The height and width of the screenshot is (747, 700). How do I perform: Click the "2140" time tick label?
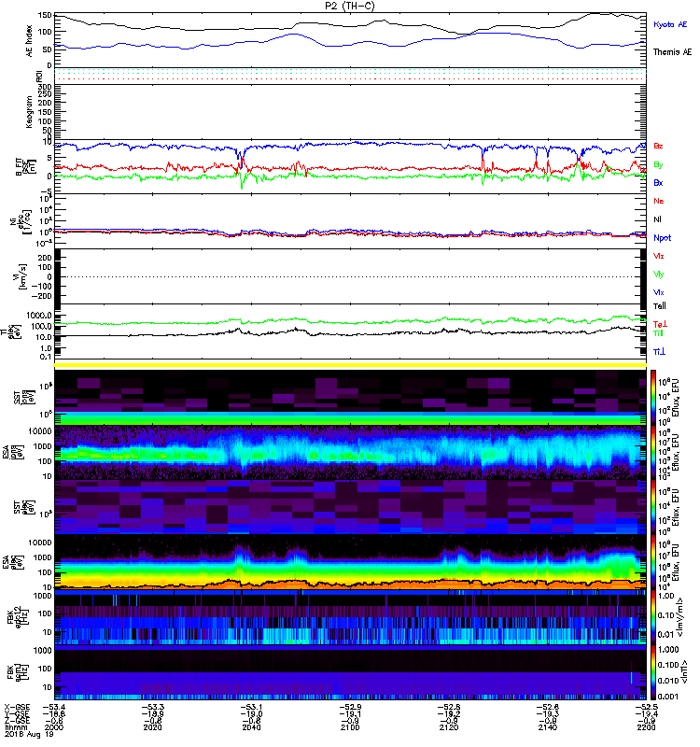(548, 727)
